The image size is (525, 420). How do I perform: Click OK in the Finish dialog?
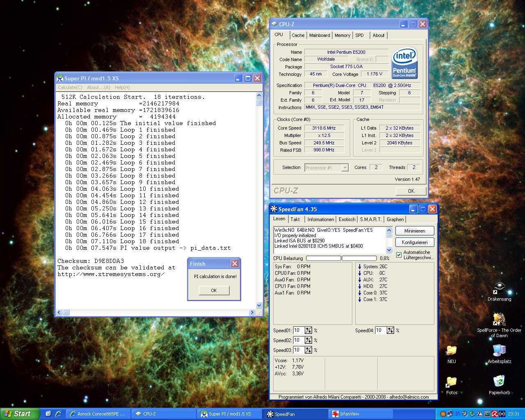pos(214,290)
